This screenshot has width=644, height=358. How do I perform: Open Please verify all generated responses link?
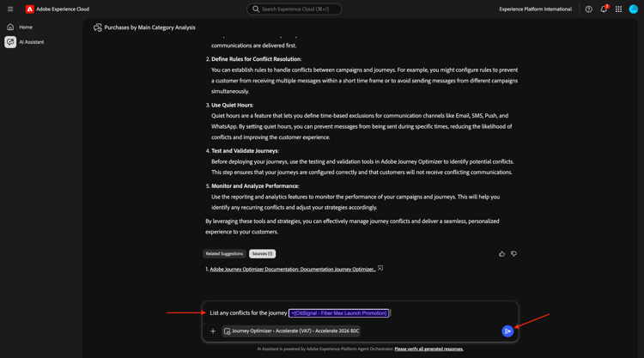point(428,349)
